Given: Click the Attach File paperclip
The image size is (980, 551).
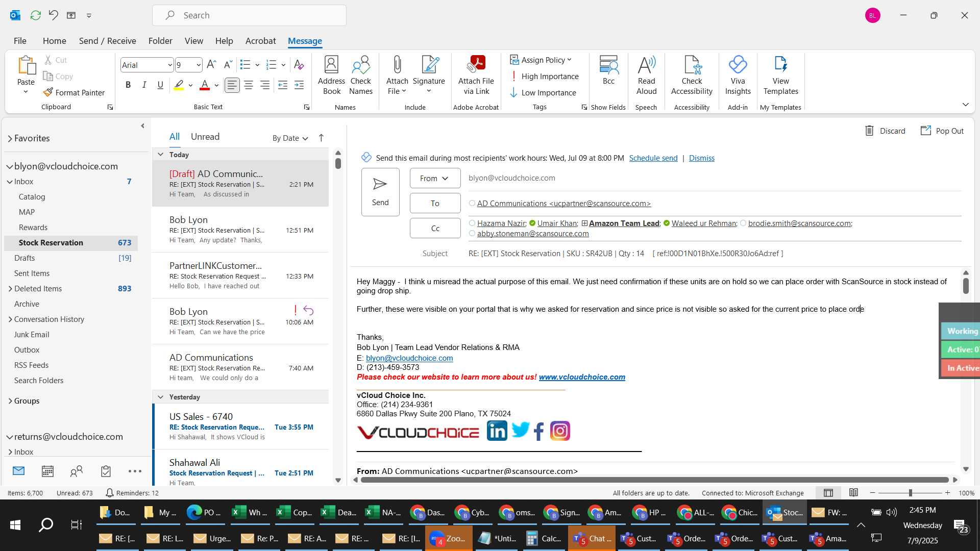Looking at the screenshot, I should (x=397, y=75).
